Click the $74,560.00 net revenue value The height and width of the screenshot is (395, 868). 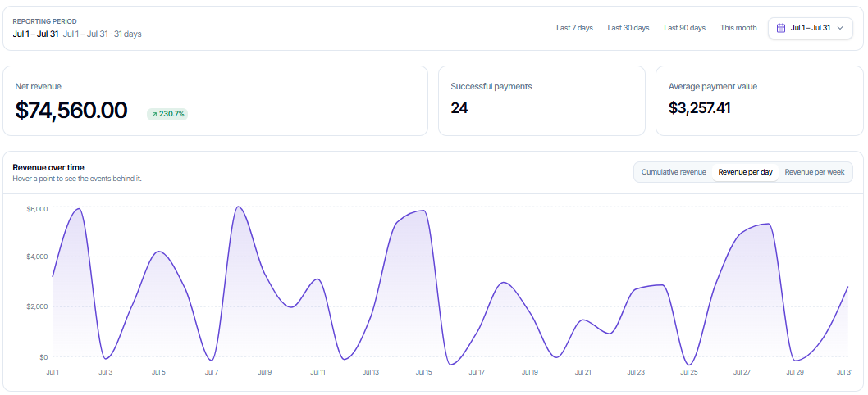71,111
